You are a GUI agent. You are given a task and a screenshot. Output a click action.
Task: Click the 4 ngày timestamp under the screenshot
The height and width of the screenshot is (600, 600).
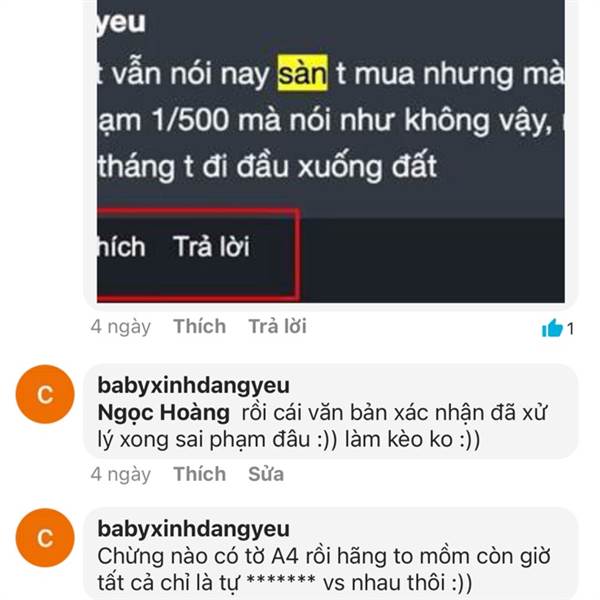121,327
